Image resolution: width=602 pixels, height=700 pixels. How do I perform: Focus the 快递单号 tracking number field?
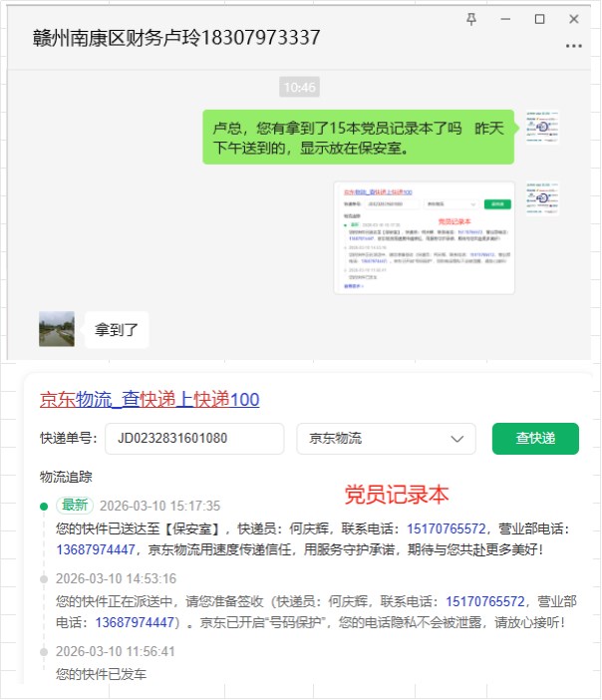[194, 439]
